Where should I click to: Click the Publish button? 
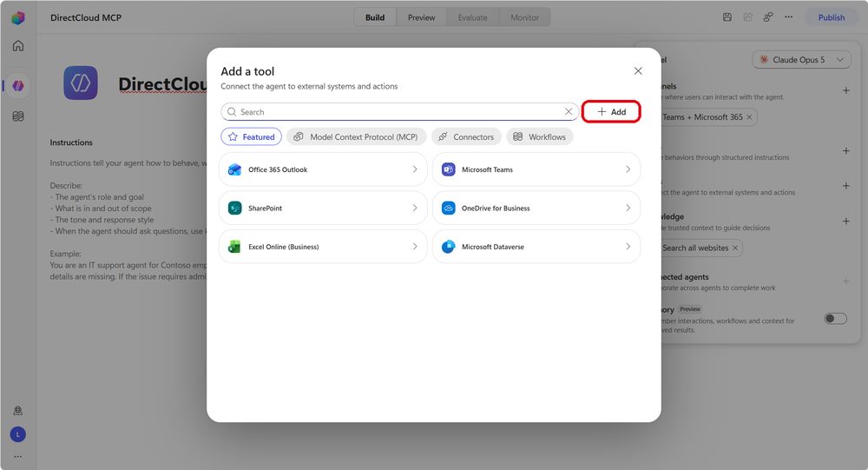pyautogui.click(x=832, y=17)
